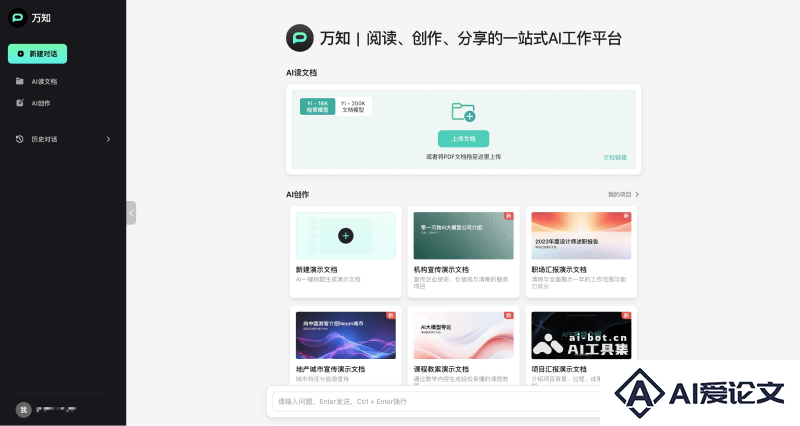Click the 上传文档 button
The height and width of the screenshot is (426, 800).
[463, 139]
